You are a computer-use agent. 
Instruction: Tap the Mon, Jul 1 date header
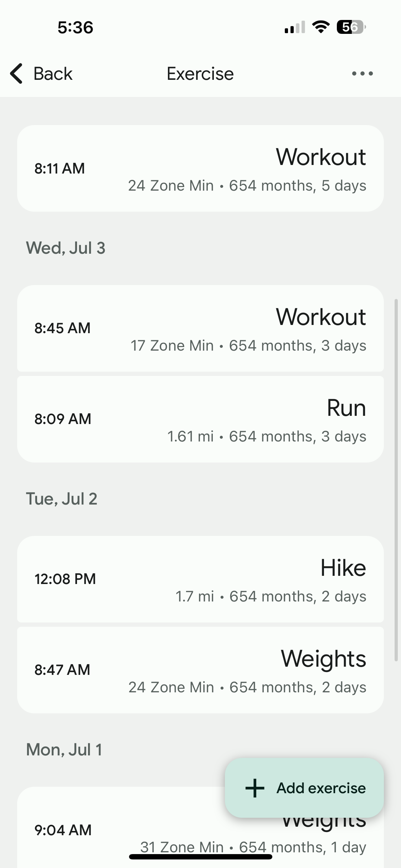(x=64, y=750)
